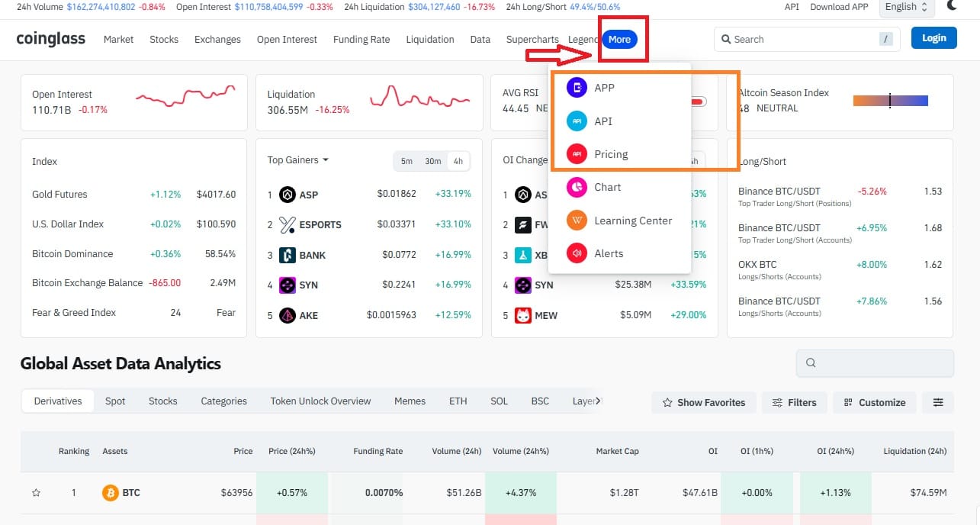The image size is (980, 525).
Task: Click the Open Interest sparkline chart
Action: tap(185, 96)
